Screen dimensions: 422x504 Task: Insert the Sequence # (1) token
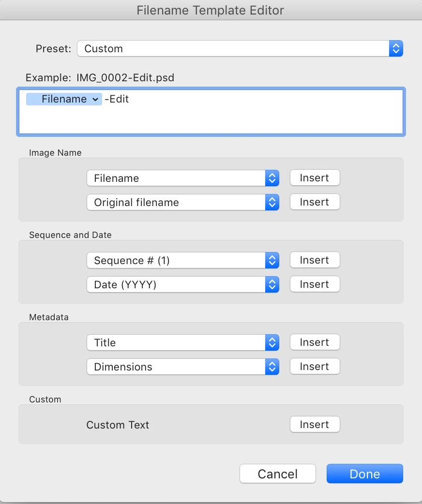coord(315,260)
